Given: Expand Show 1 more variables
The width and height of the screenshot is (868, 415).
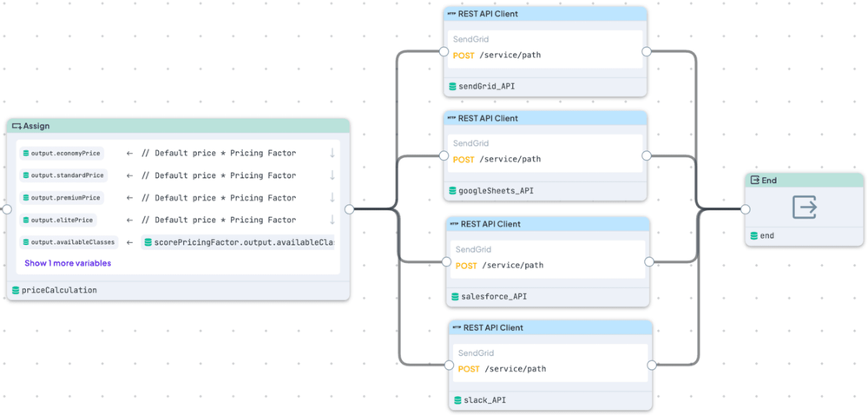Looking at the screenshot, I should tap(68, 263).
